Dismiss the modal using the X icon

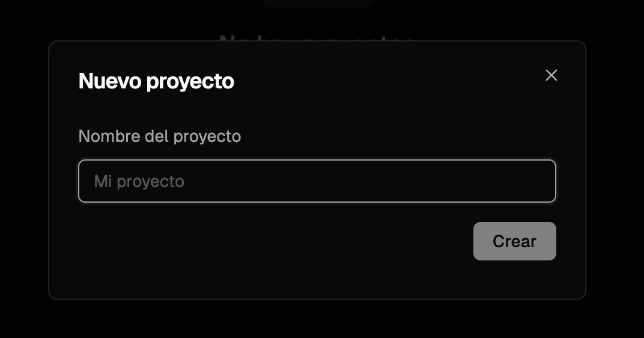[551, 75]
